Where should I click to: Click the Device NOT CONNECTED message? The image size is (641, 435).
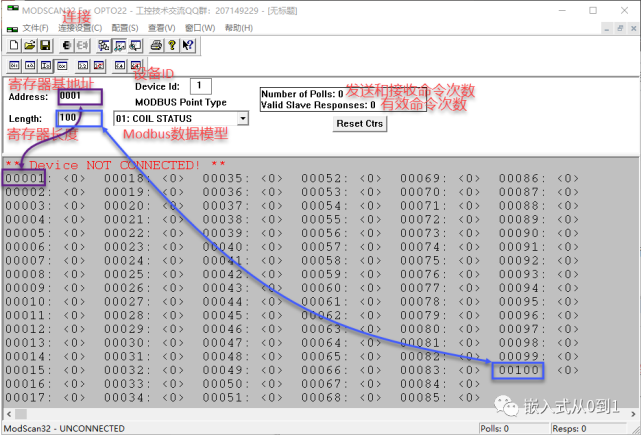pyautogui.click(x=115, y=165)
